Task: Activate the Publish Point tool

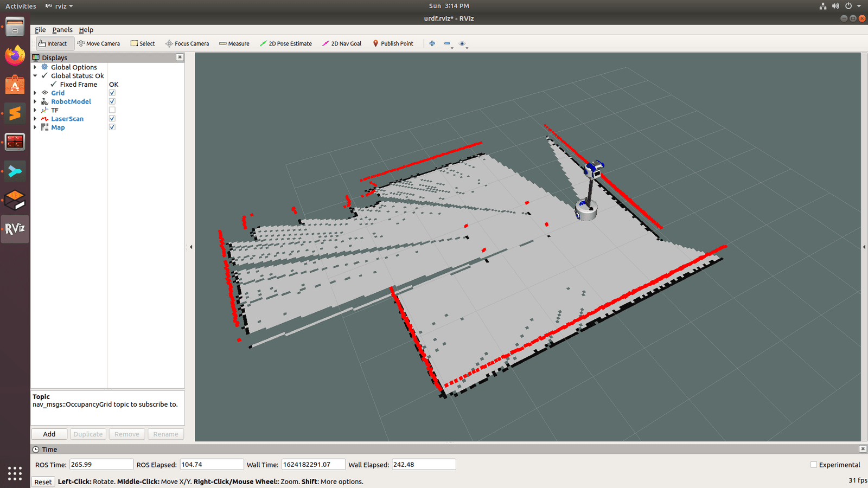Action: (x=393, y=43)
